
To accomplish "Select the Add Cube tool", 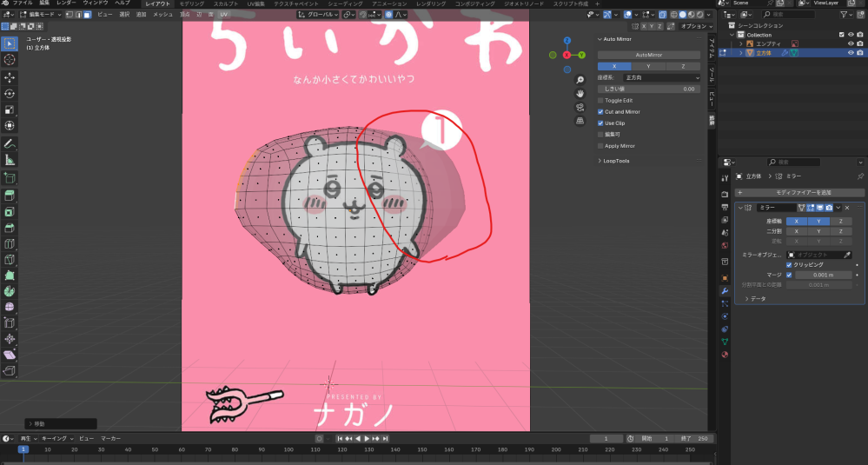I will tap(10, 178).
